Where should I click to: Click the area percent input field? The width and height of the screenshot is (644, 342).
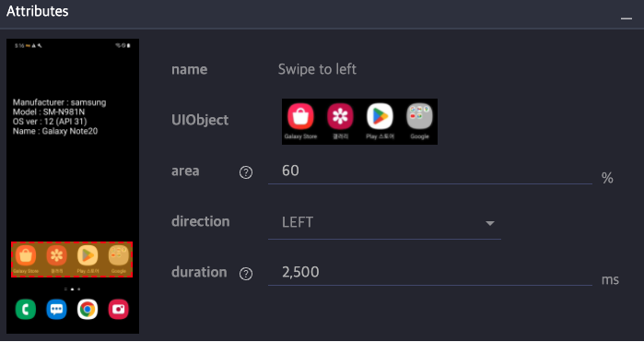pos(430,171)
